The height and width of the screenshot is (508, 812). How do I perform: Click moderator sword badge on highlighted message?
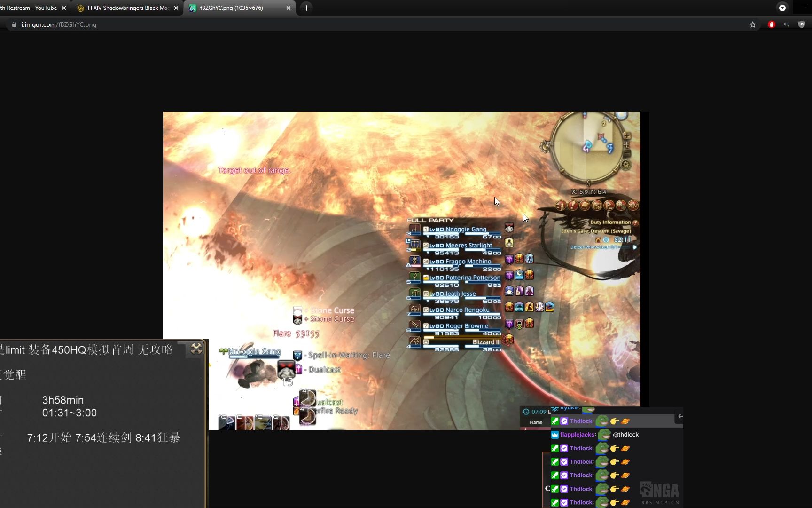pyautogui.click(x=554, y=421)
